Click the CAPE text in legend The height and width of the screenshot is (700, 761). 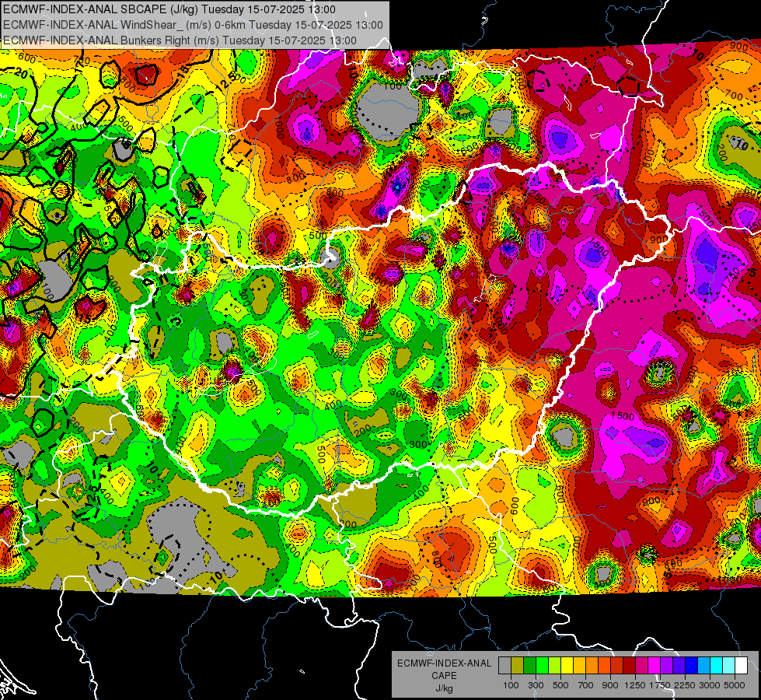coord(444,676)
